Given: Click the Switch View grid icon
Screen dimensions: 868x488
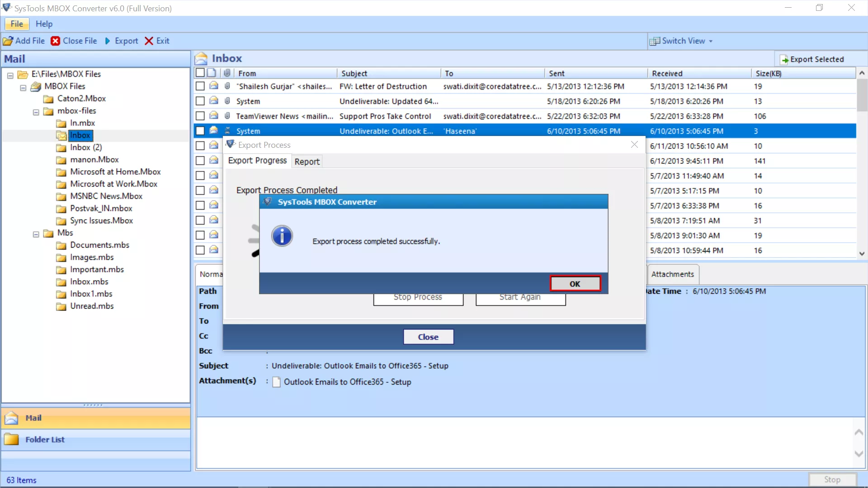Looking at the screenshot, I should [655, 41].
